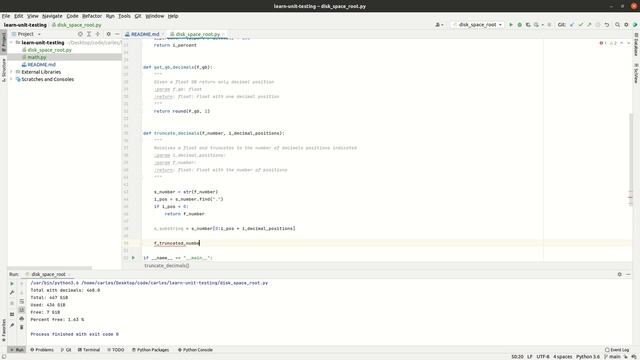640x360 pixels.
Task: Start debugging with the green bug icon
Action: tap(520, 25)
